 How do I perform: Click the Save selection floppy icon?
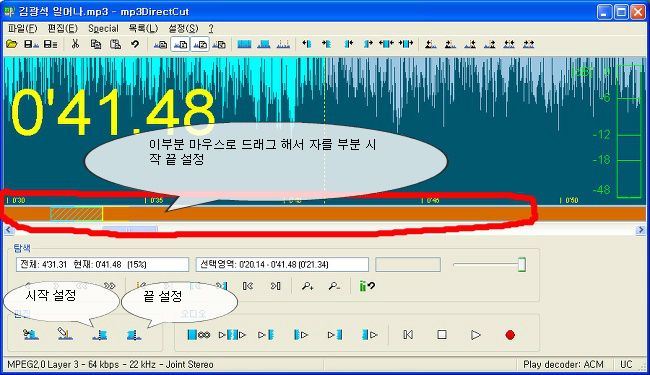(x=50, y=44)
